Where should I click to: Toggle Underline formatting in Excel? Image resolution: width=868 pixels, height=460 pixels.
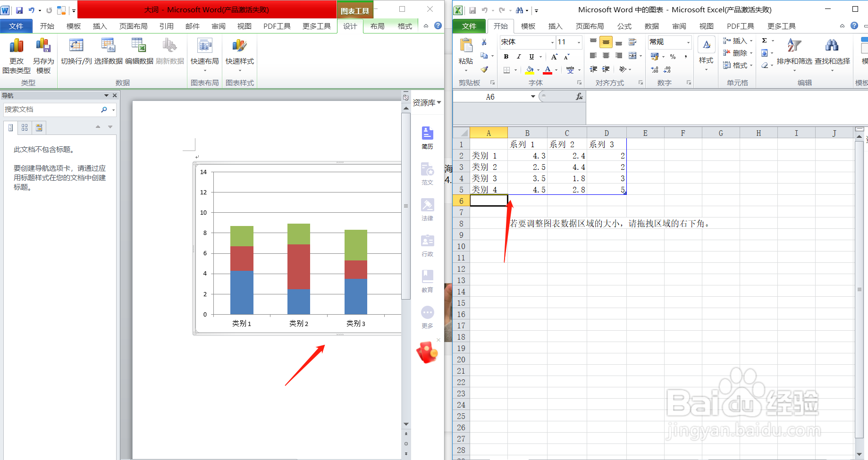(531, 57)
